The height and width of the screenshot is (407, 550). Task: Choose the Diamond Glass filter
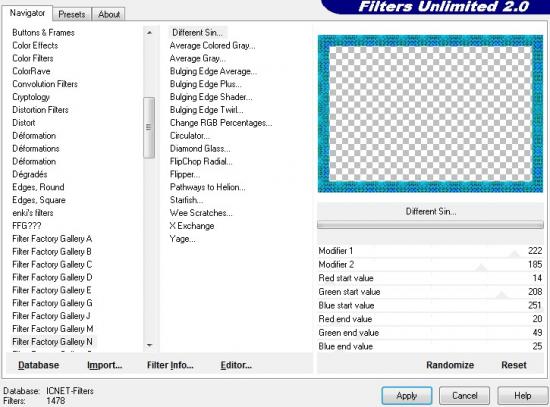(200, 149)
